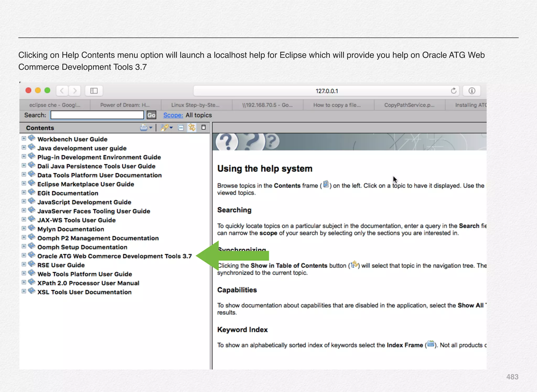Expand Oracle ATG Web Commerce Development Tools node

pos(24,255)
